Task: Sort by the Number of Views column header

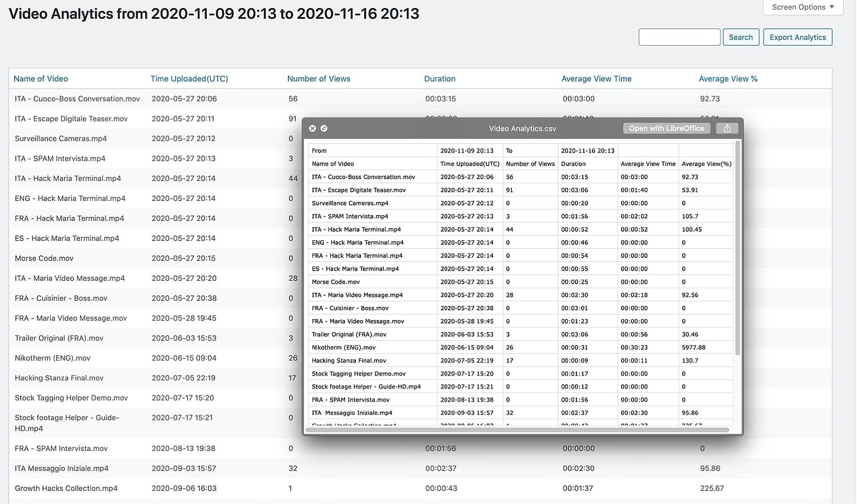Action: [x=318, y=79]
